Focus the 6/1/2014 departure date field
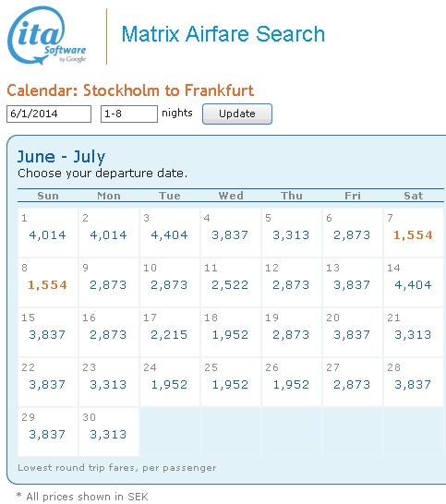The height and width of the screenshot is (504, 446). (49, 114)
